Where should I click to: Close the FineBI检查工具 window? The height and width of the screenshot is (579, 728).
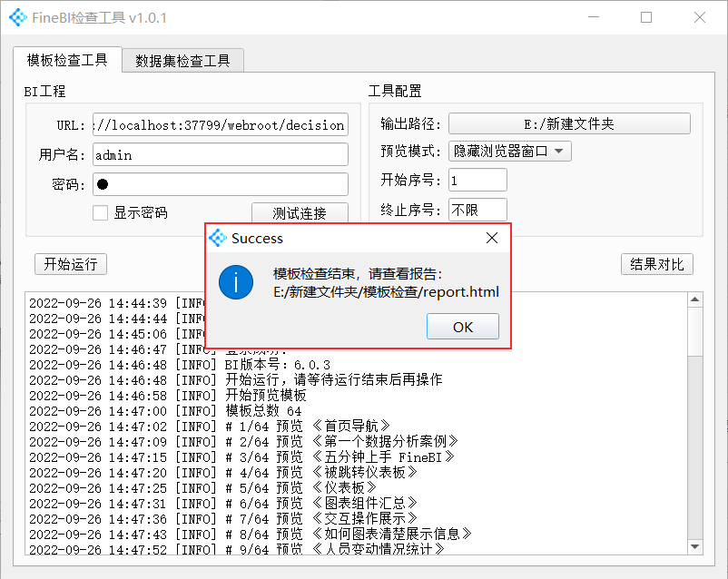point(700,17)
